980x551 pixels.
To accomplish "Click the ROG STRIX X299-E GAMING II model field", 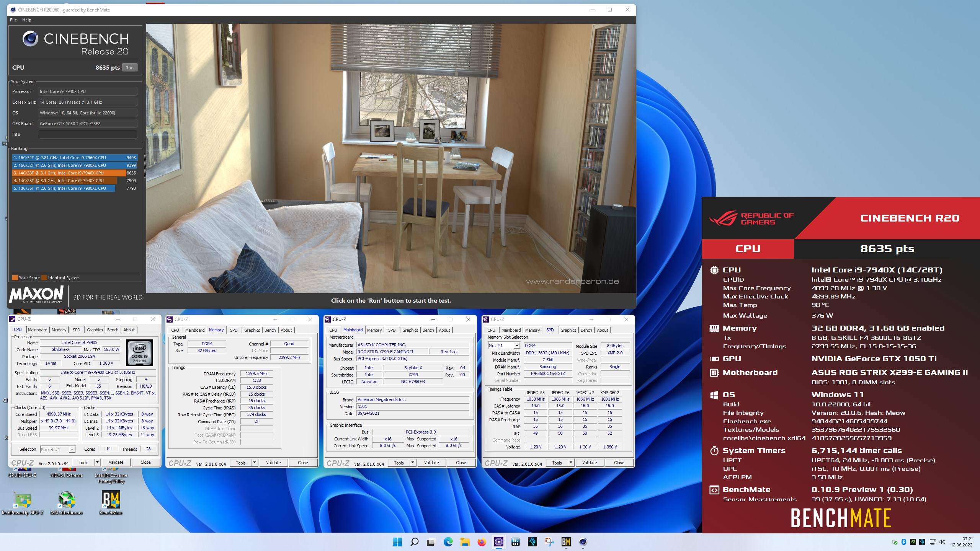I will (x=392, y=352).
